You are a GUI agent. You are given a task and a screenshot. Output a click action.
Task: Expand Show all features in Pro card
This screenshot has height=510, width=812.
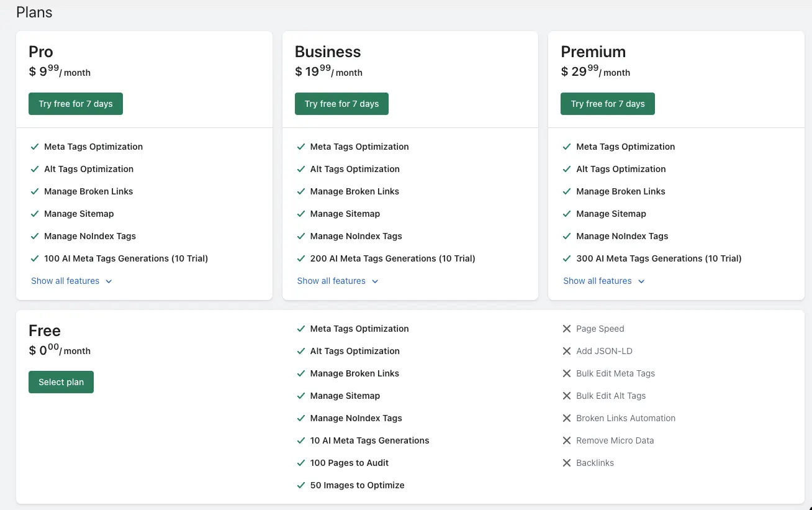71,281
